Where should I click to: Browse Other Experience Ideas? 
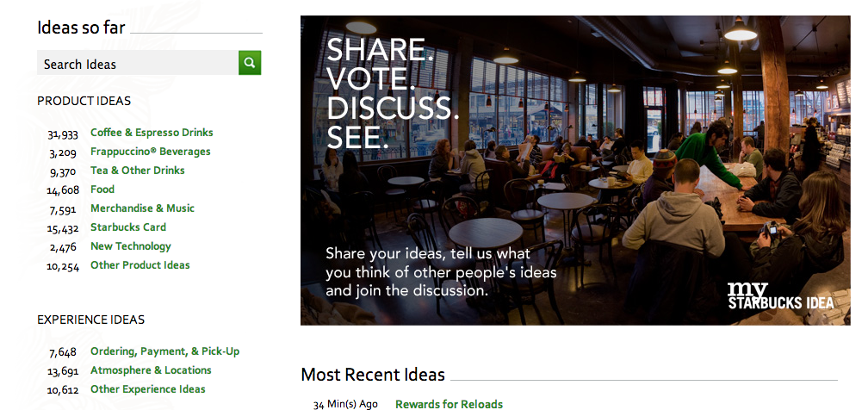pos(147,389)
